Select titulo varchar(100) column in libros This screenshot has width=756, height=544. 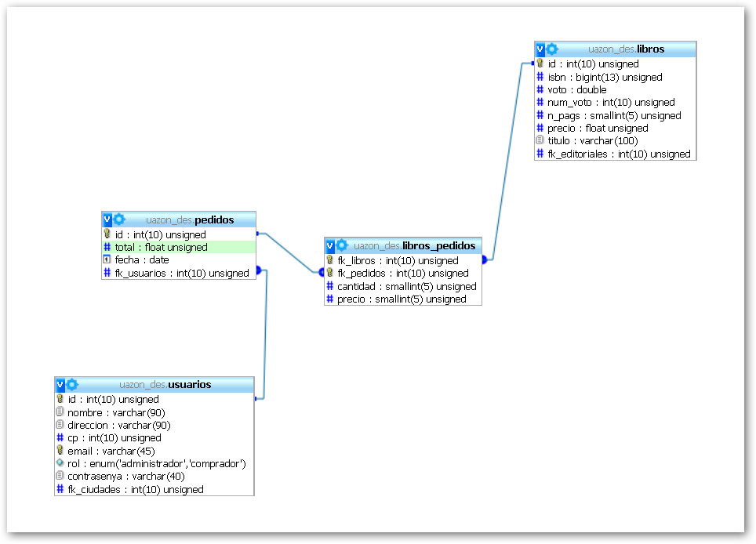coord(592,141)
